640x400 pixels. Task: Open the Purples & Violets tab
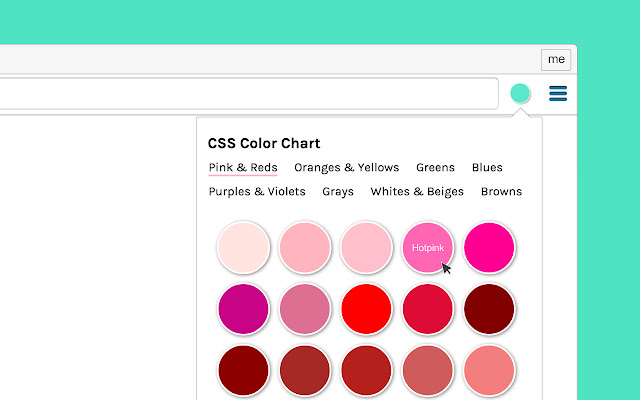tap(257, 192)
